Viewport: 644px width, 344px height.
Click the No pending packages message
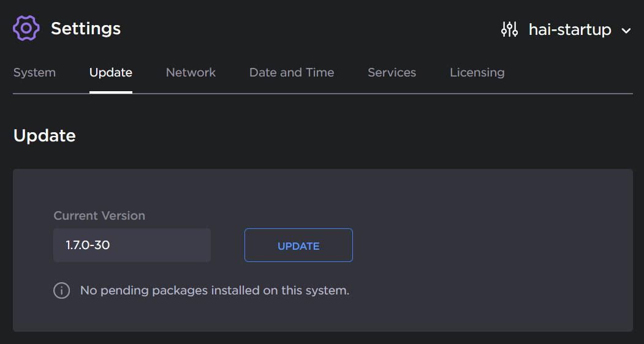[x=214, y=290]
